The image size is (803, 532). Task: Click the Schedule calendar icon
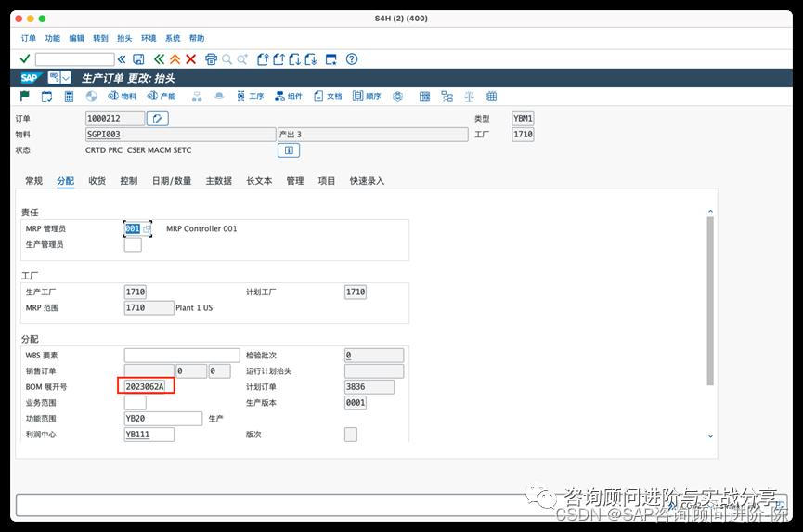point(46,97)
